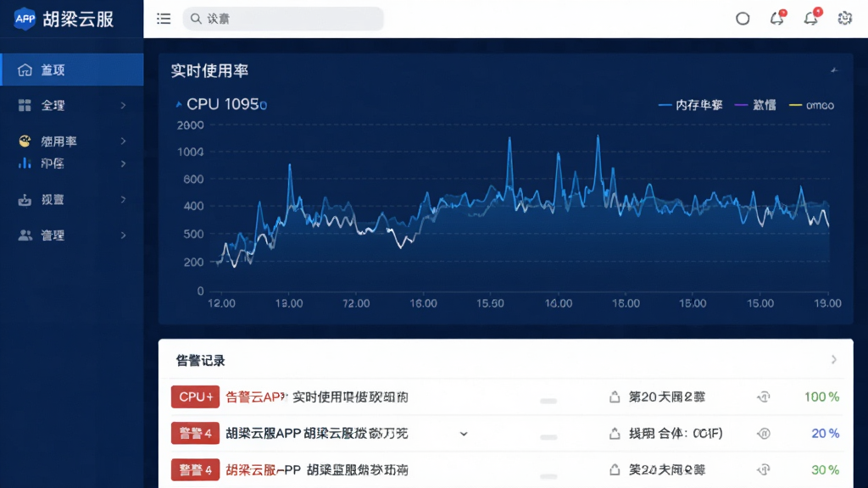Screen dimensions: 868x488
Task: Click the search magnifier icon
Action: click(x=196, y=19)
